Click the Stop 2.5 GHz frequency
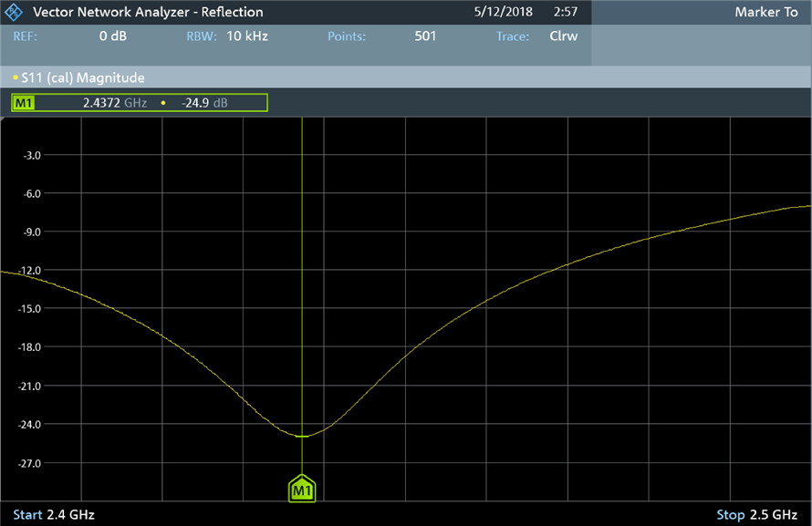Image resolution: width=812 pixels, height=526 pixels. click(x=756, y=515)
